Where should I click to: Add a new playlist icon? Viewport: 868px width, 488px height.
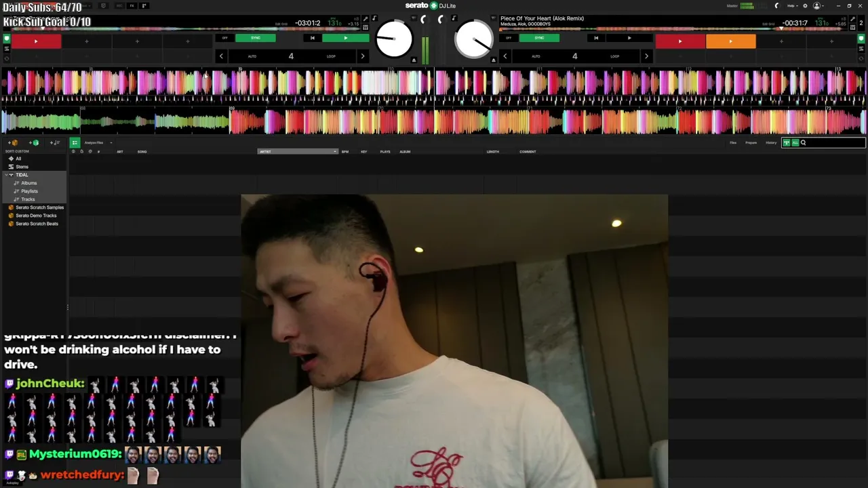point(55,142)
